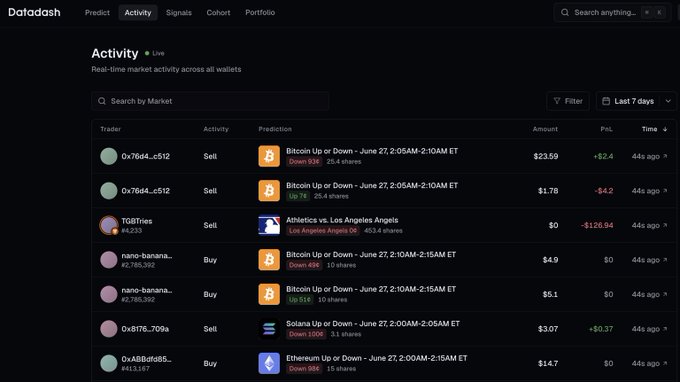Viewport: 680px width, 382px height.
Task: Click the Down 93¢ outcome tag
Action: click(304, 162)
